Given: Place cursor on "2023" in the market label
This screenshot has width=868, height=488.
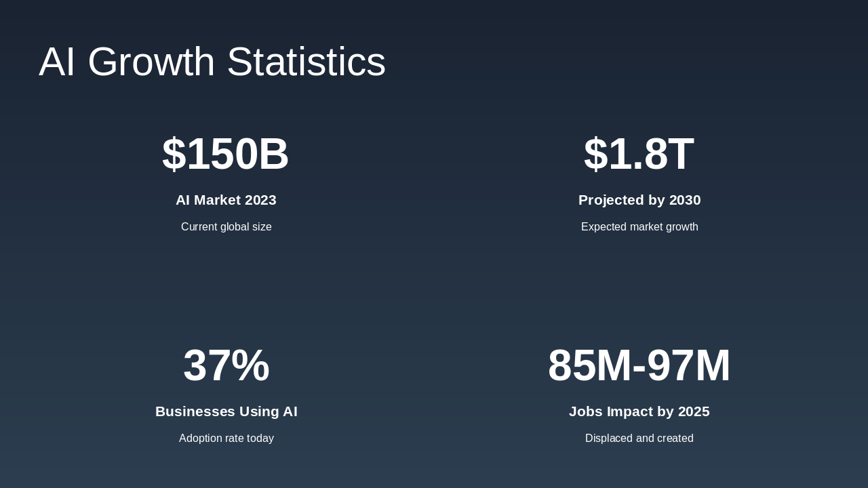Looking at the screenshot, I should pyautogui.click(x=260, y=200).
